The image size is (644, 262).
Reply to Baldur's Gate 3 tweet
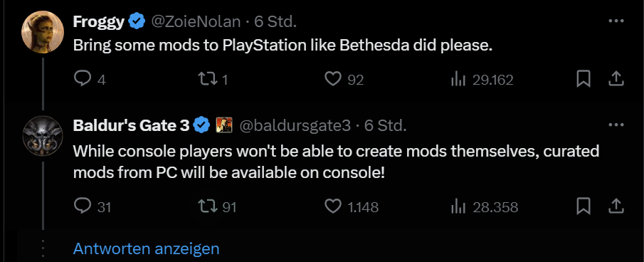tap(83, 206)
